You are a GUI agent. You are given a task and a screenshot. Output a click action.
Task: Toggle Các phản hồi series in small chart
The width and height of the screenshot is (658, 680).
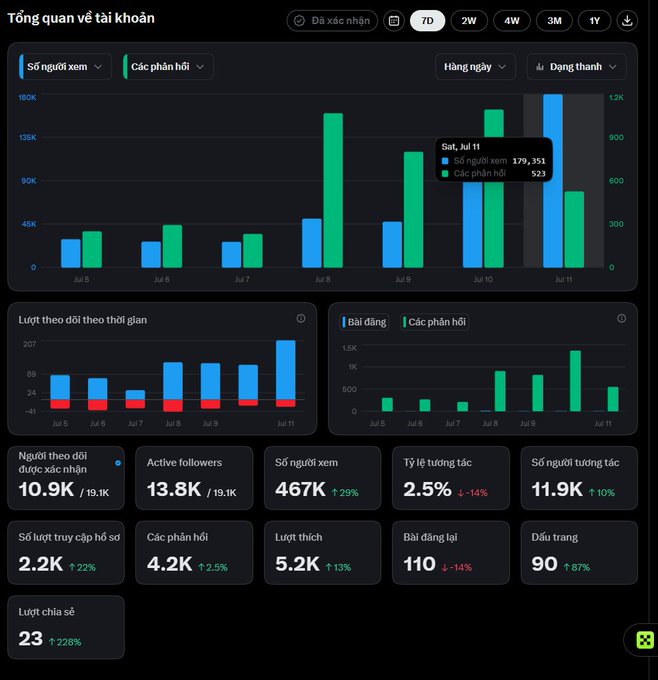coord(434,322)
